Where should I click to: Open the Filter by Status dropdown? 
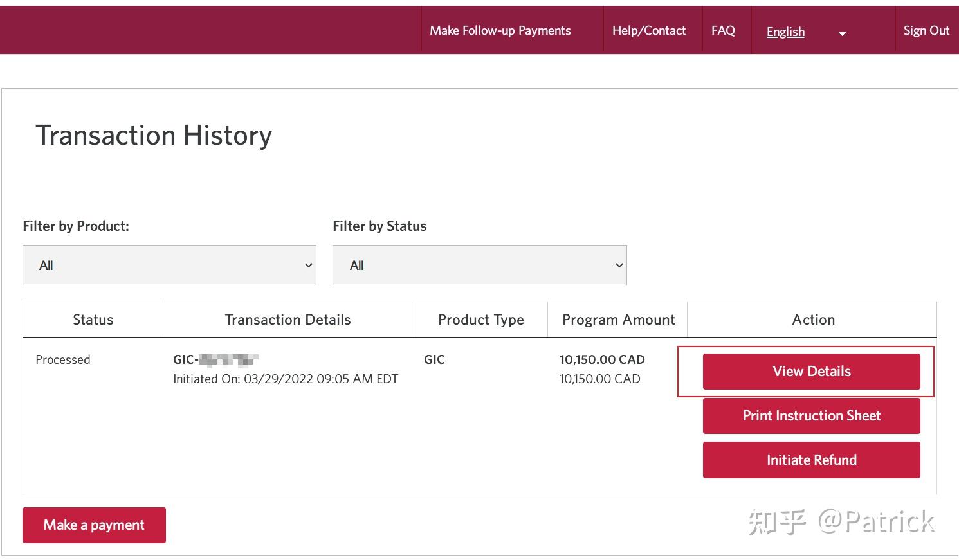(x=479, y=266)
